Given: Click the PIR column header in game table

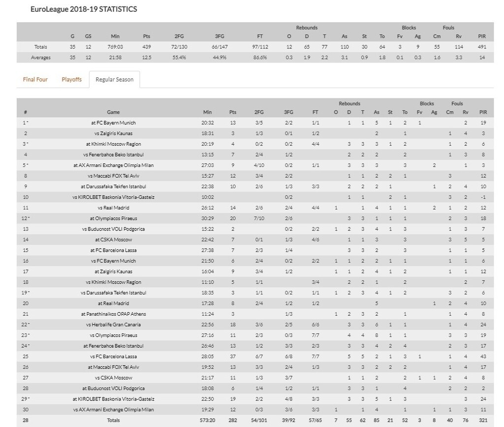Looking at the screenshot, I should (483, 112).
